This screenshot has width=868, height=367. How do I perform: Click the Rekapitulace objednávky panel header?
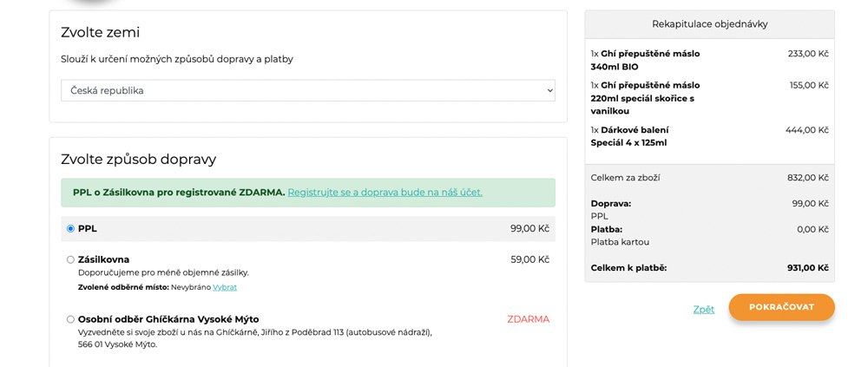click(709, 24)
